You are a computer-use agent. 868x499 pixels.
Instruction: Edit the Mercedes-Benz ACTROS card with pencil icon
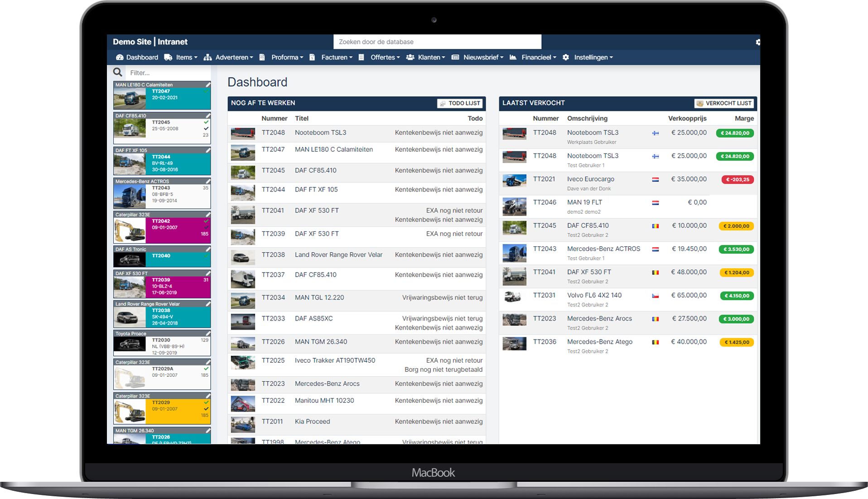[x=208, y=181]
